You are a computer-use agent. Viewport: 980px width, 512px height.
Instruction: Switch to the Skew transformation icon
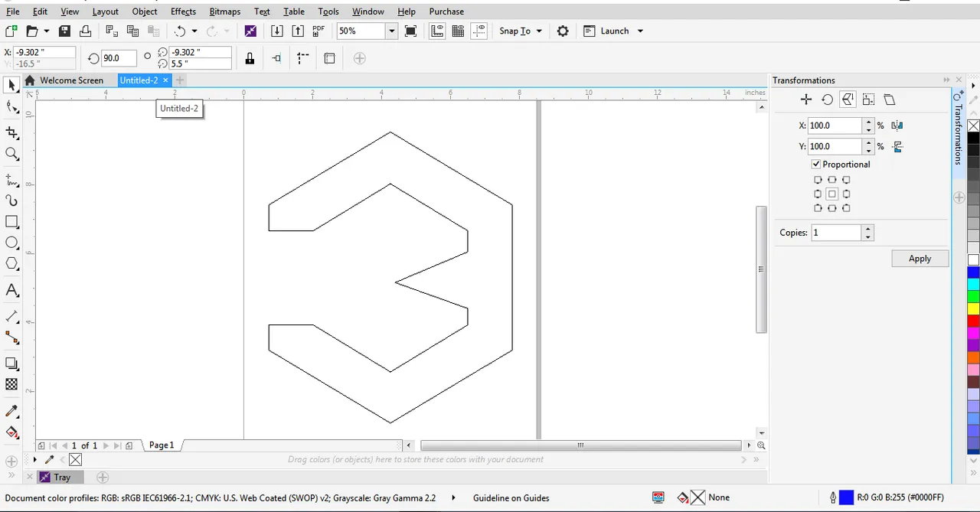pyautogui.click(x=889, y=99)
